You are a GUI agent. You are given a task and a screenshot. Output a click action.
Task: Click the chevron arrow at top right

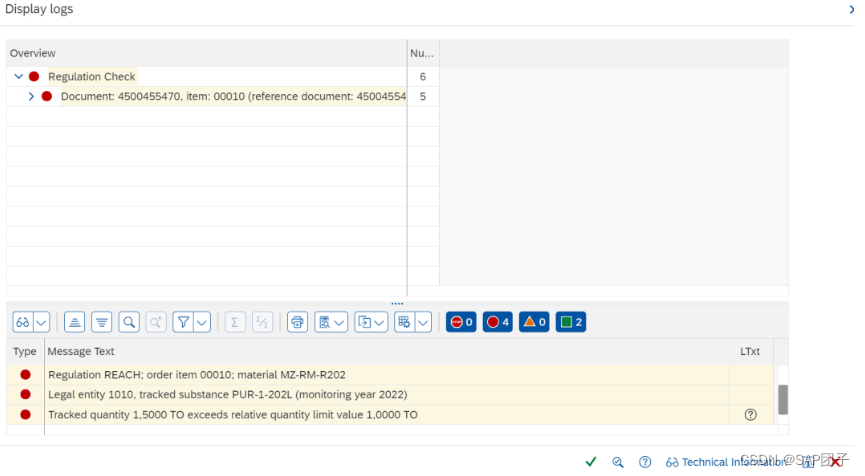pyautogui.click(x=851, y=9)
